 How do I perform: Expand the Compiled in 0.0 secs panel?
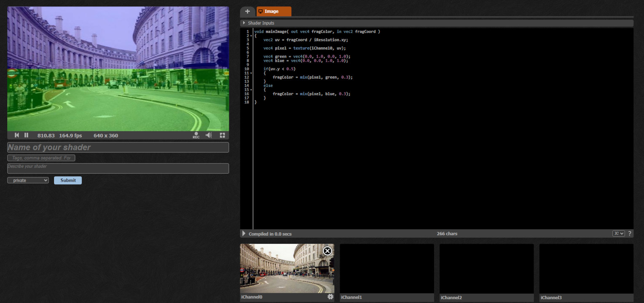243,233
